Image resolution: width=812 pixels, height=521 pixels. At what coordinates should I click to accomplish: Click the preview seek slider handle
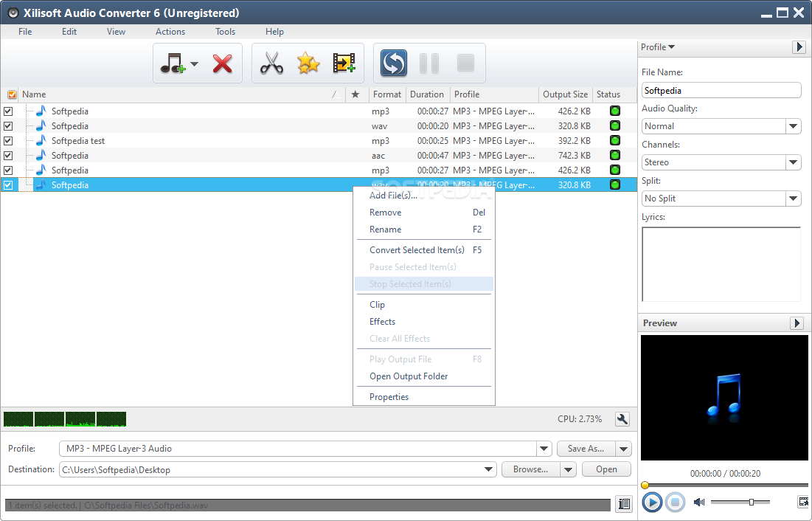click(645, 486)
